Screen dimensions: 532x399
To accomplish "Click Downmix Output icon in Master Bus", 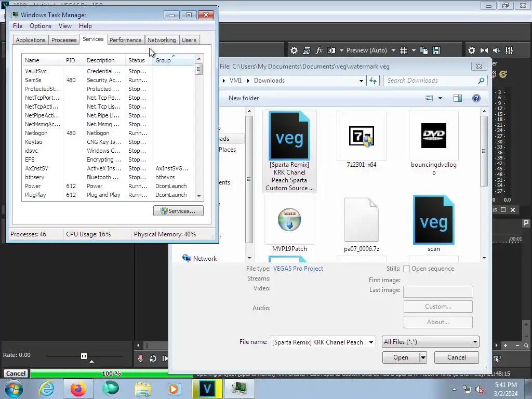I will click(x=484, y=50).
